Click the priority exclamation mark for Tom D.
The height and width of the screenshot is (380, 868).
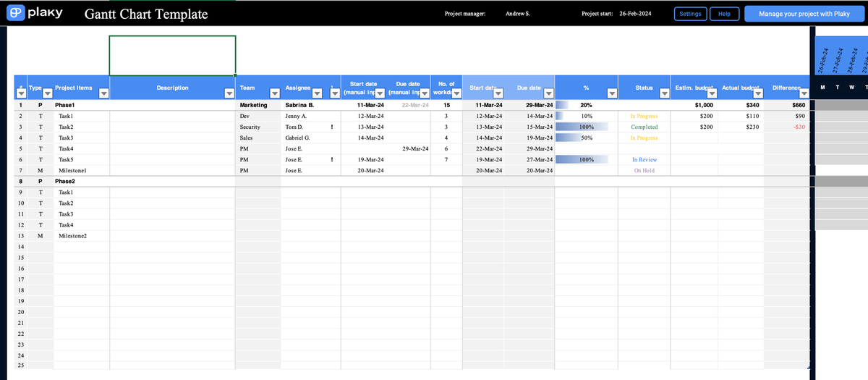[331, 127]
